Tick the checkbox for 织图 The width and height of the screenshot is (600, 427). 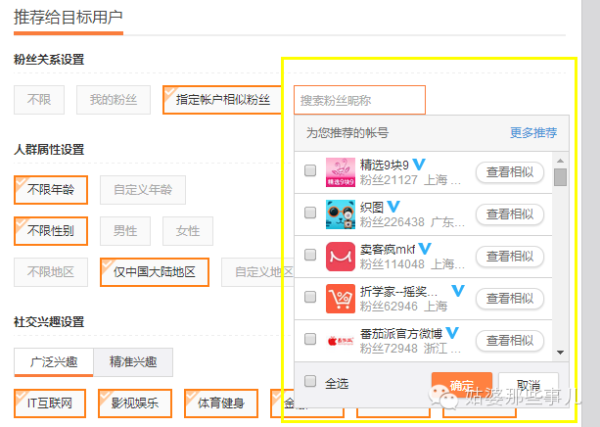[310, 213]
